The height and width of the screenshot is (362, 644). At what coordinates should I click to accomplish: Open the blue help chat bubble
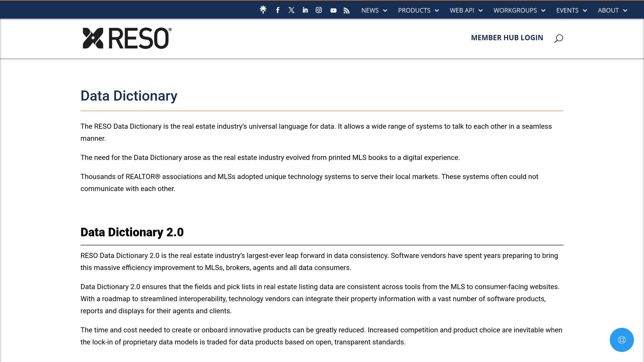[622, 340]
